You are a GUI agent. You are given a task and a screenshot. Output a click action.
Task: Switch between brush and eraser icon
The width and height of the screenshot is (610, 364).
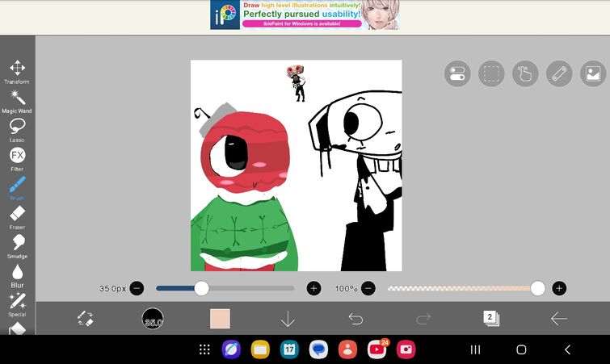(85, 319)
